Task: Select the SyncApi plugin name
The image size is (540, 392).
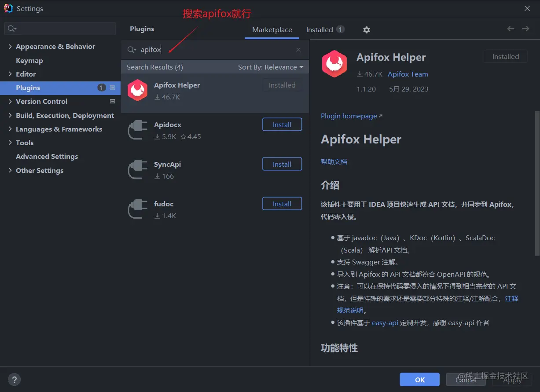Action: (168, 164)
